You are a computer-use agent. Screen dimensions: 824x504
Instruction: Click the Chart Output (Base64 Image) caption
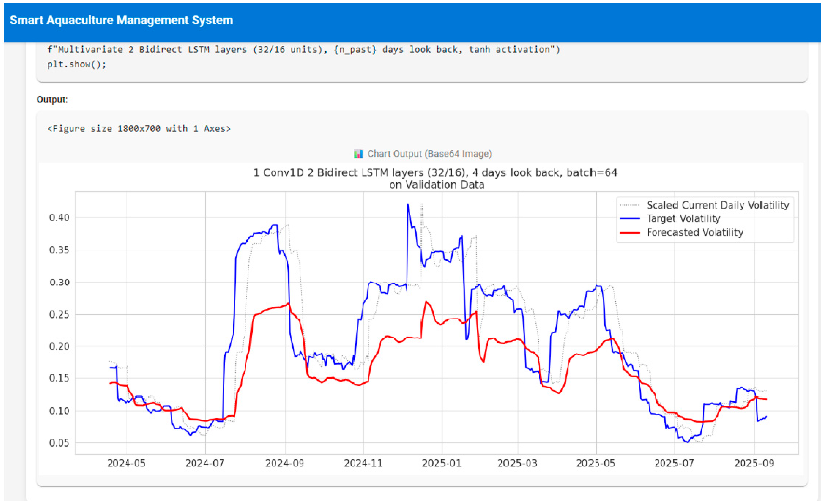click(429, 154)
